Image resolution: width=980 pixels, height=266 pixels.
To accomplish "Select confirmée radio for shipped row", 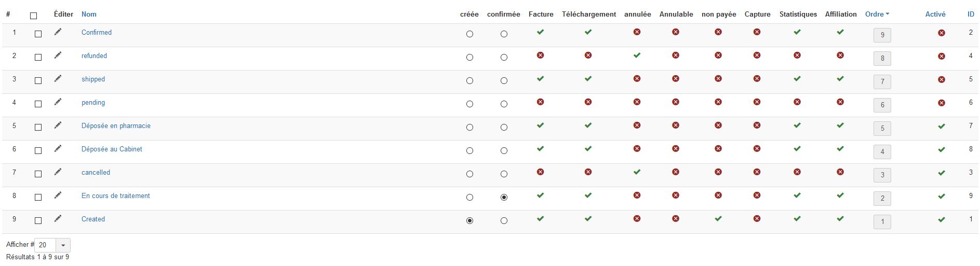I will [504, 81].
